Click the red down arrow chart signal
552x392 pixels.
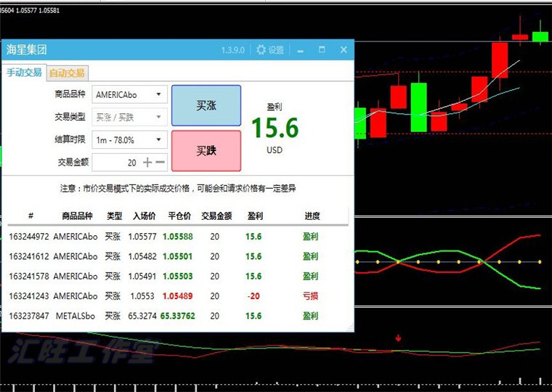398,338
